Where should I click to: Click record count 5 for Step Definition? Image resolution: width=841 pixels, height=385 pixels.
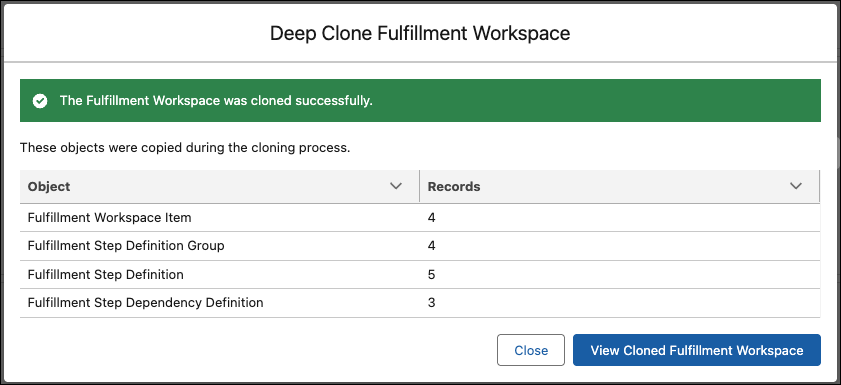432,275
